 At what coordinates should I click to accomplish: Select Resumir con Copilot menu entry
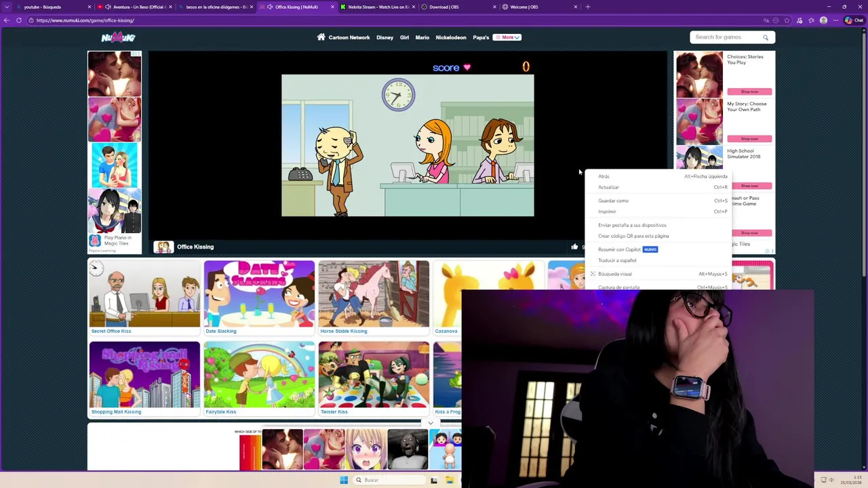pos(658,249)
